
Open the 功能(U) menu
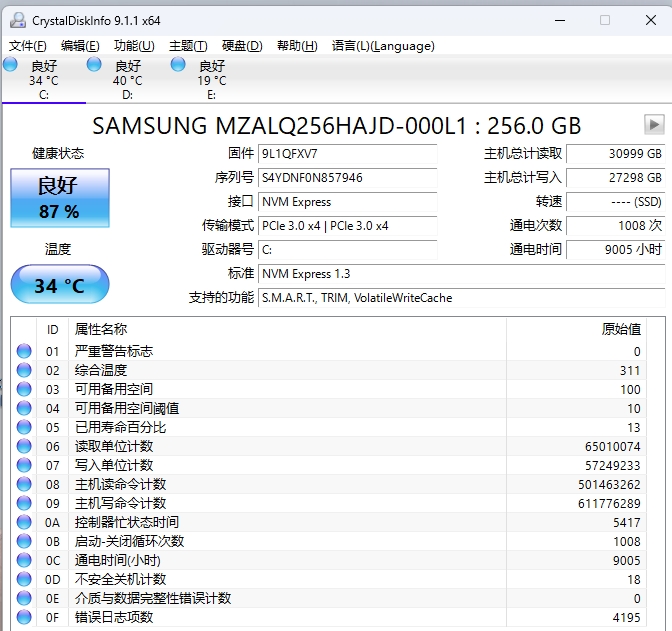click(x=134, y=46)
